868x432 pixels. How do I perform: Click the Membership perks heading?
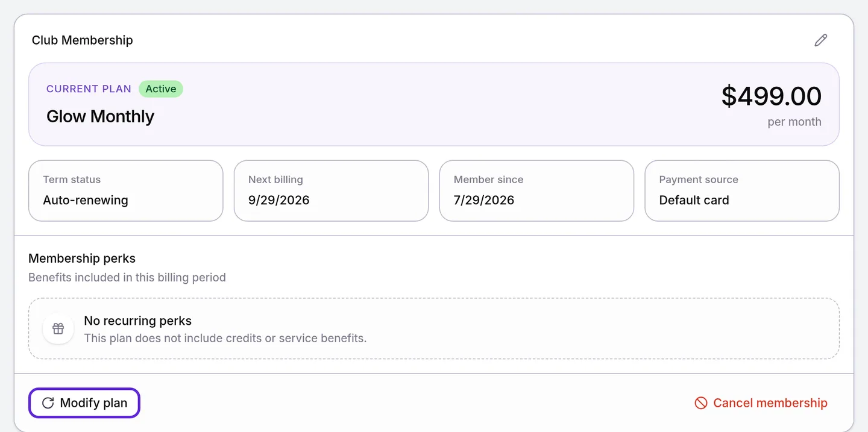82,258
